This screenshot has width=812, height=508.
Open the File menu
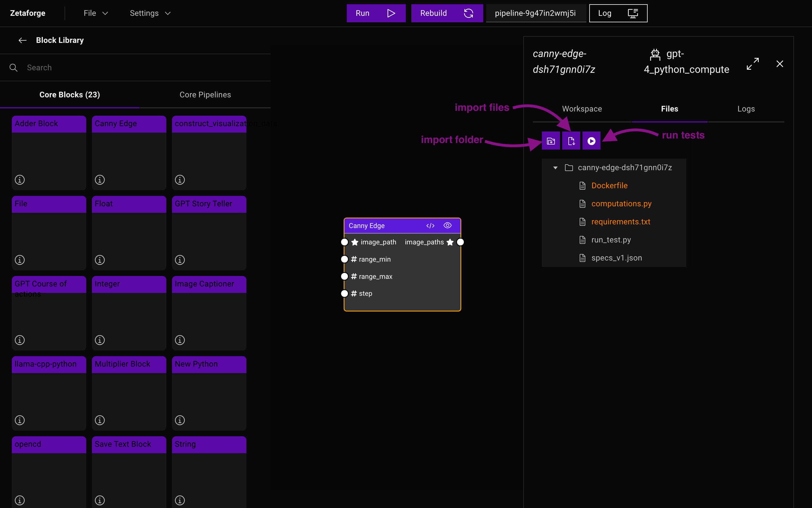tap(96, 13)
